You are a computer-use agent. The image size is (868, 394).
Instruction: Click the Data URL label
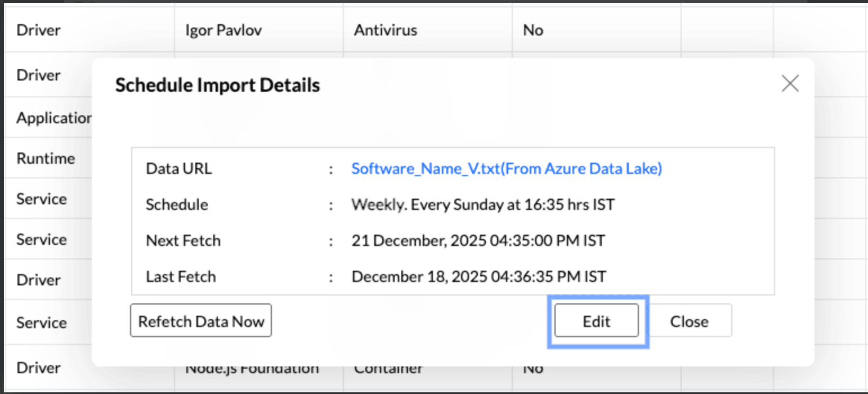click(x=179, y=169)
